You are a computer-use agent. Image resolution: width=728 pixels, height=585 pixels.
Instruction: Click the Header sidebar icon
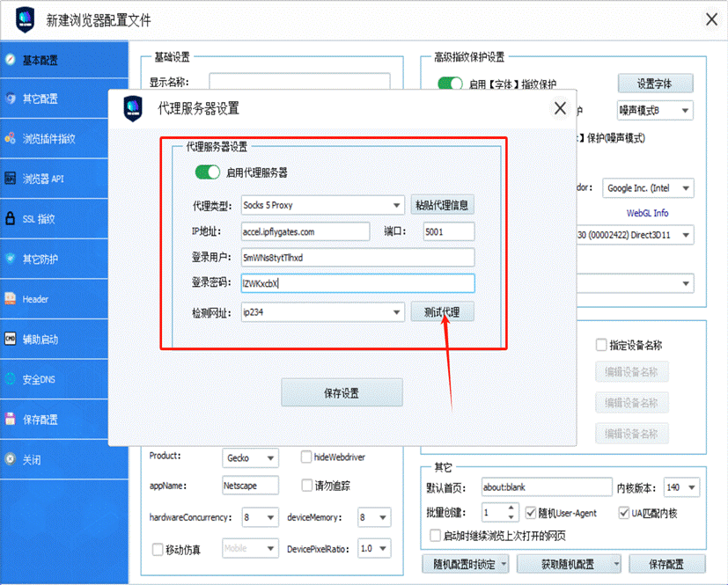(x=11, y=299)
